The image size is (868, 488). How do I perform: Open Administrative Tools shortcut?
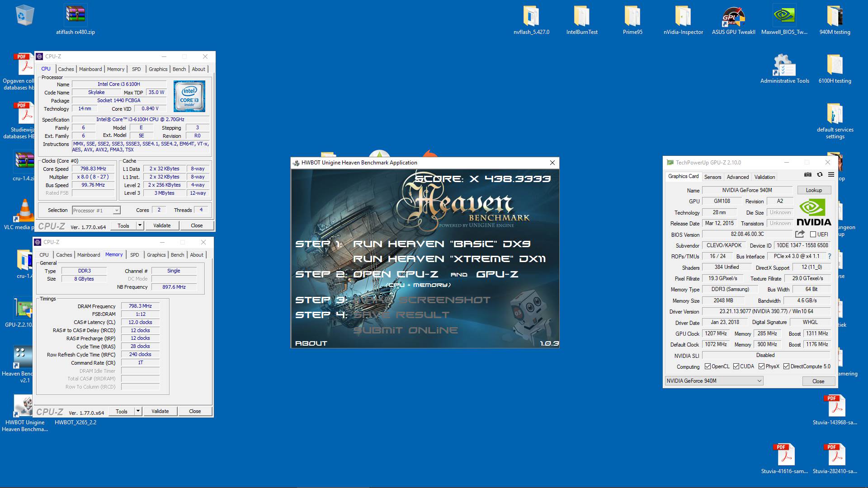coord(784,68)
